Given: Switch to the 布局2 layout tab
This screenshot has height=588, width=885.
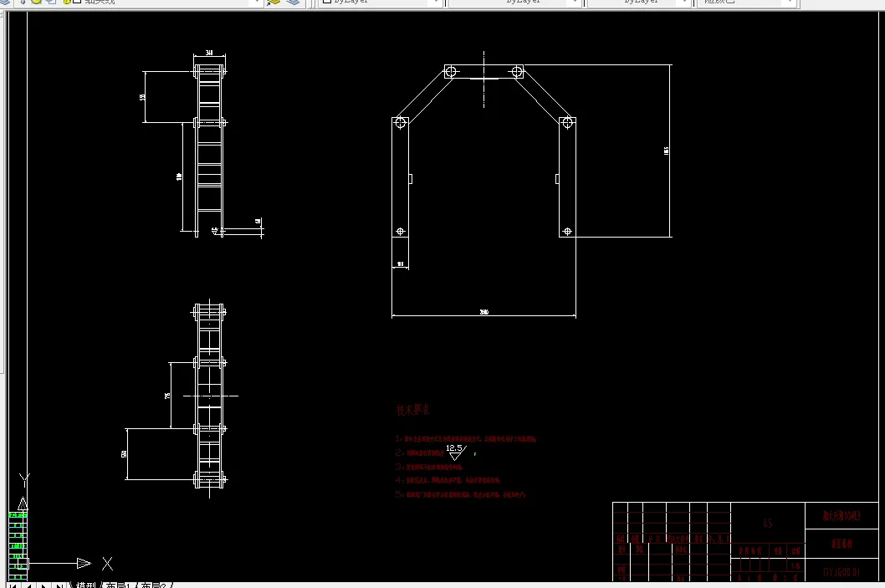Looking at the screenshot, I should pyautogui.click(x=153, y=585).
